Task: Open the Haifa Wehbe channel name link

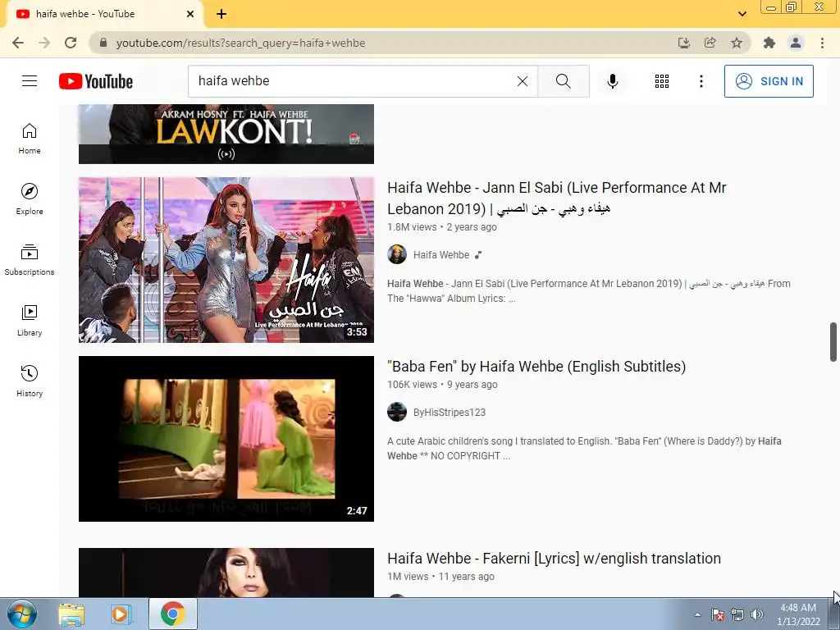Action: point(441,255)
